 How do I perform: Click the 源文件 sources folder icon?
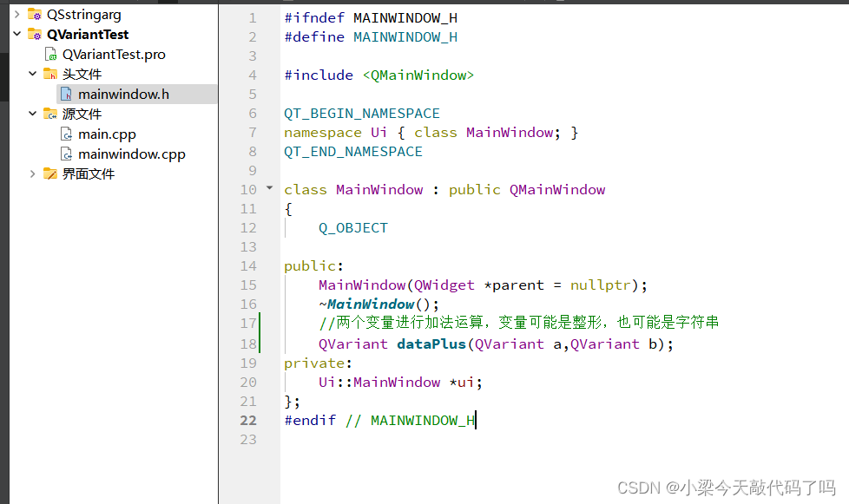[50, 114]
